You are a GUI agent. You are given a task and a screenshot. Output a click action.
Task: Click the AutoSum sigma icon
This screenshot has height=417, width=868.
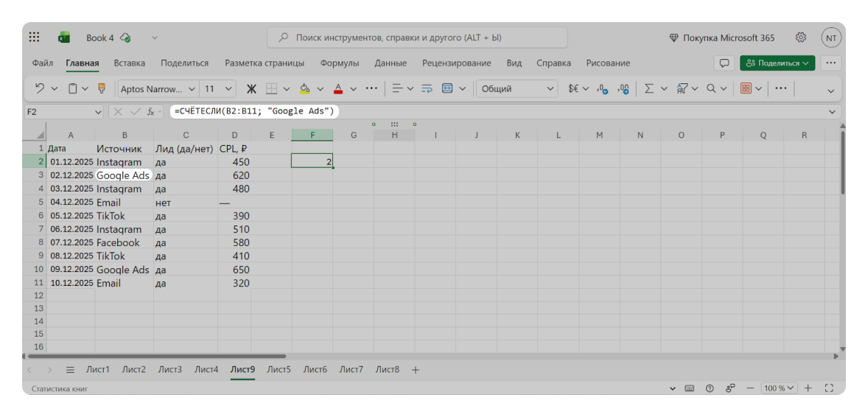point(648,88)
